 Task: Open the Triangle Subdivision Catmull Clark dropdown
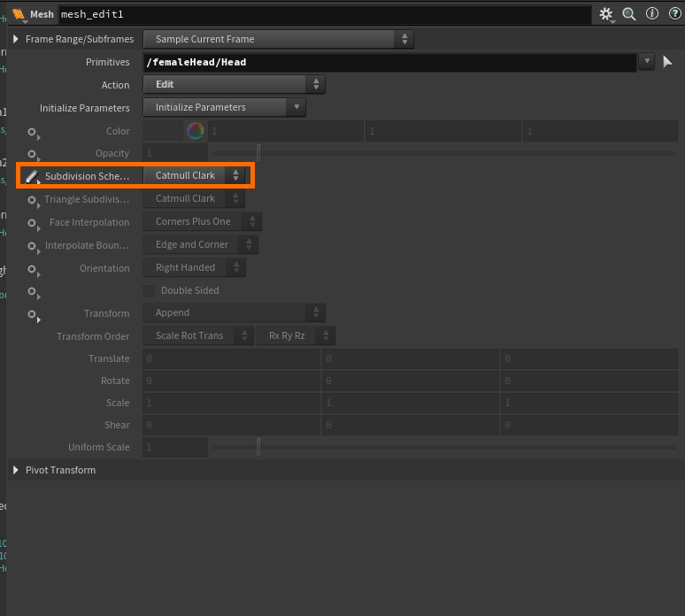click(x=194, y=198)
